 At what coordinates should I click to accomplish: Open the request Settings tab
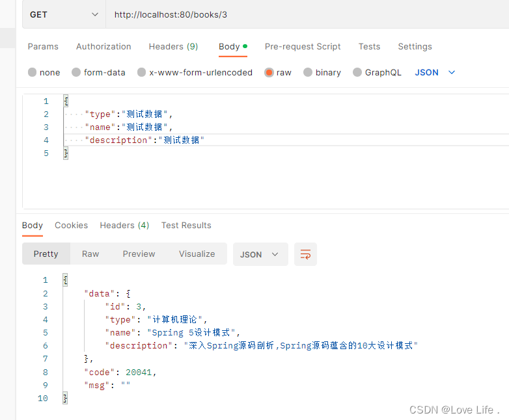coord(415,47)
